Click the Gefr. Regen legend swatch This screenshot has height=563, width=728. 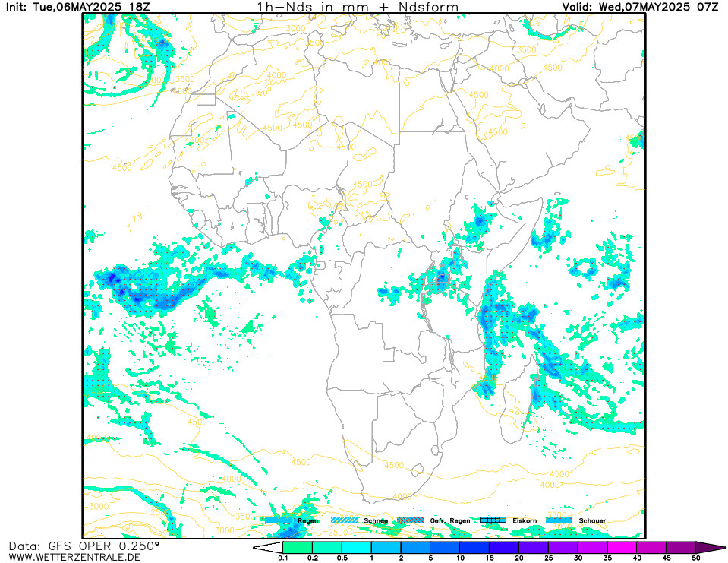(x=410, y=520)
